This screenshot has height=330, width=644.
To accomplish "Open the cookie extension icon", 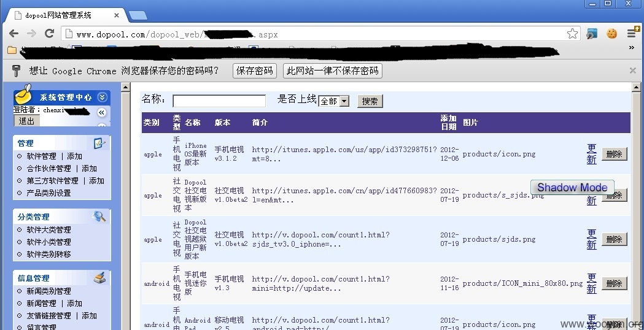I will click(612, 34).
